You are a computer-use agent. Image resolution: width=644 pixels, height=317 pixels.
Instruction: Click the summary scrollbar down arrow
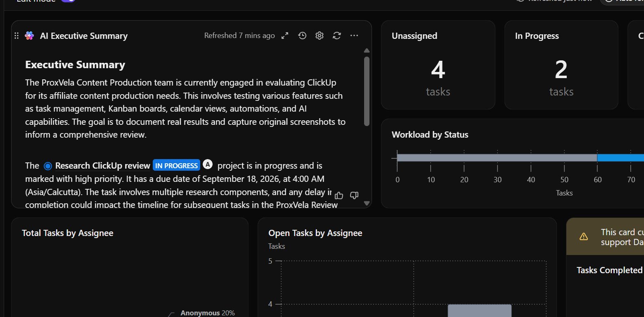(x=367, y=203)
